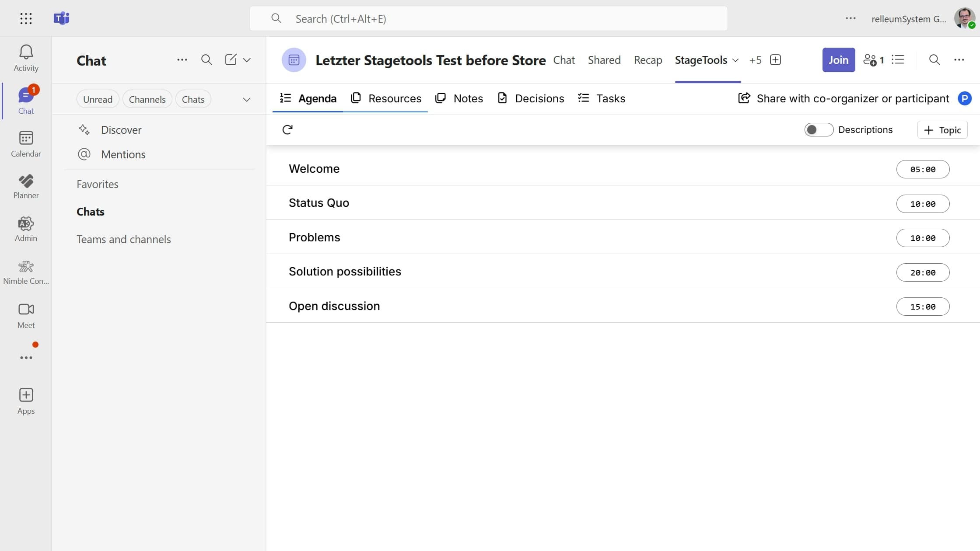Viewport: 980px width, 551px height.
Task: Add a new Topic
Action: tap(942, 130)
